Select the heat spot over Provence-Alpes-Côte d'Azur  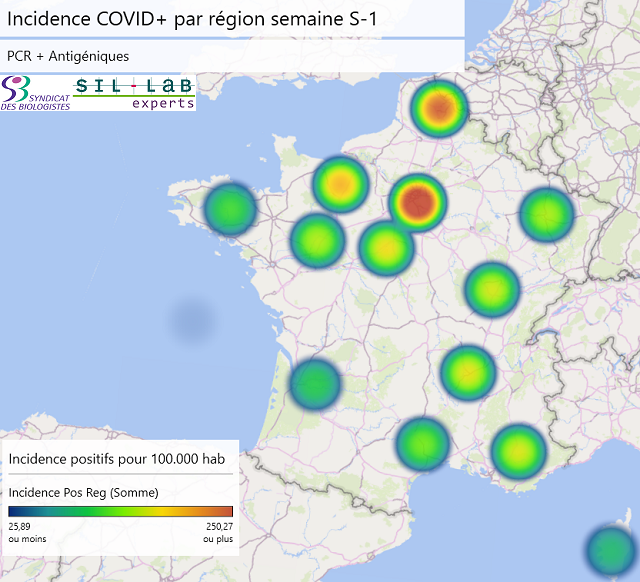point(518,452)
